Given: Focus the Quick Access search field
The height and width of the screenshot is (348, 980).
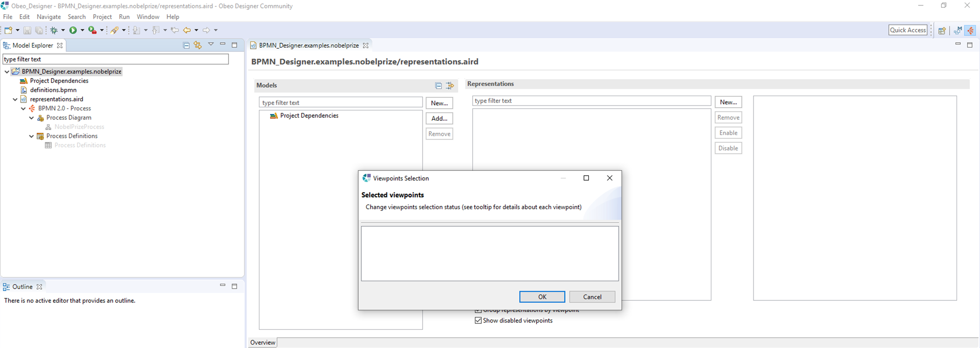Looking at the screenshot, I should 908,30.
